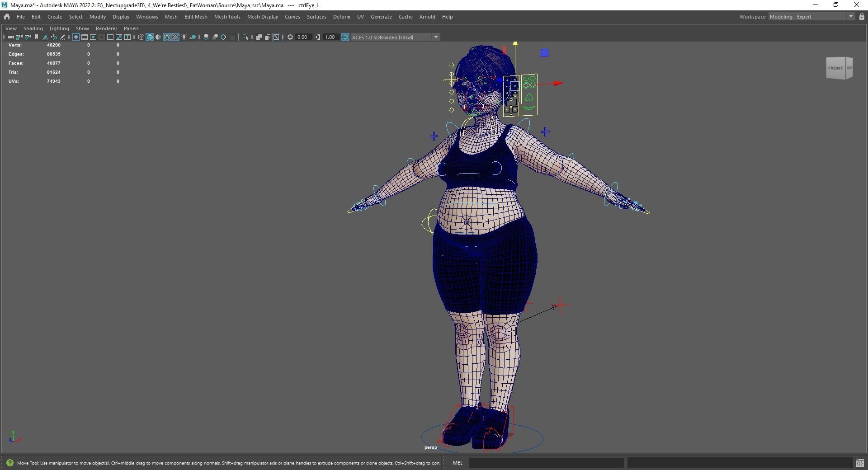Open the Mesh Tools menu
868x470 pixels.
point(227,17)
